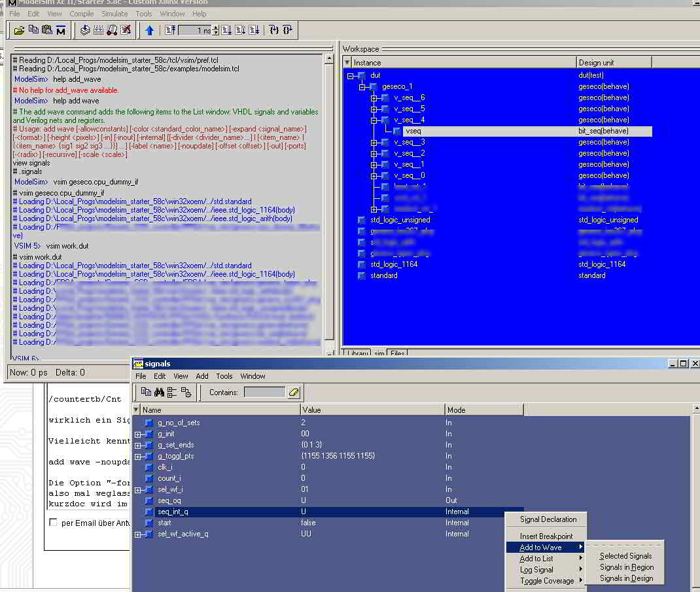Click the Mode column header in signals
This screenshot has height=592, width=700.
pos(484,409)
